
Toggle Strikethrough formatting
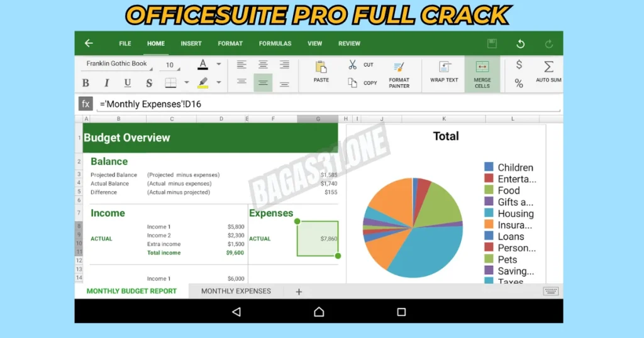pos(148,83)
